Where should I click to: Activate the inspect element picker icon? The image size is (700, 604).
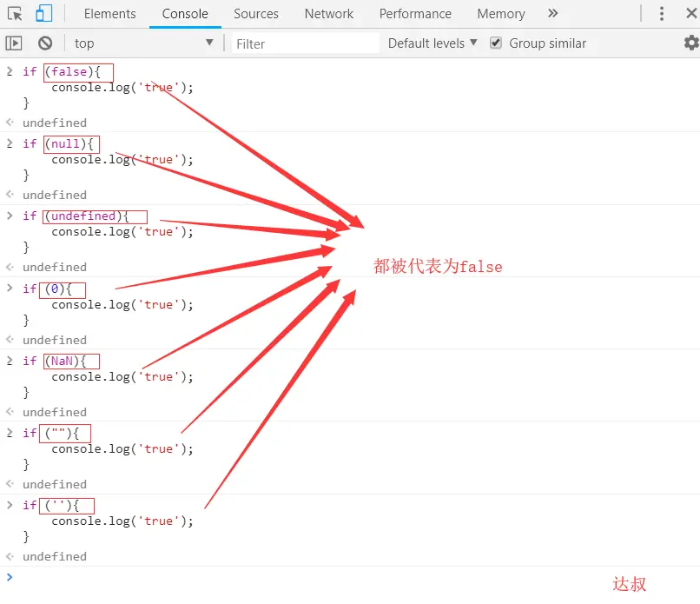tap(15, 14)
